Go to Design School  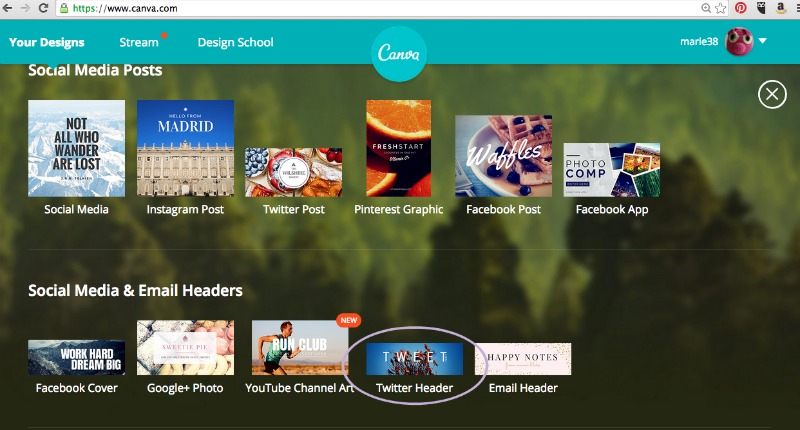tap(235, 42)
